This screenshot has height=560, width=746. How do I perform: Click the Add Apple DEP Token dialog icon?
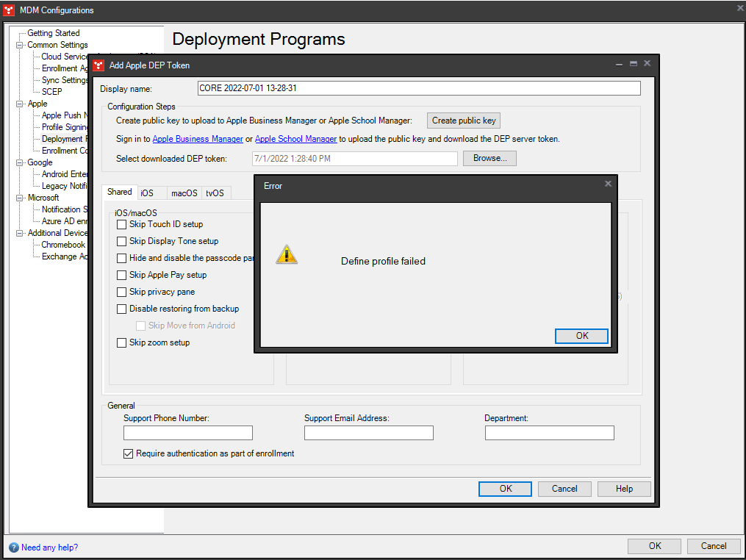(x=98, y=65)
